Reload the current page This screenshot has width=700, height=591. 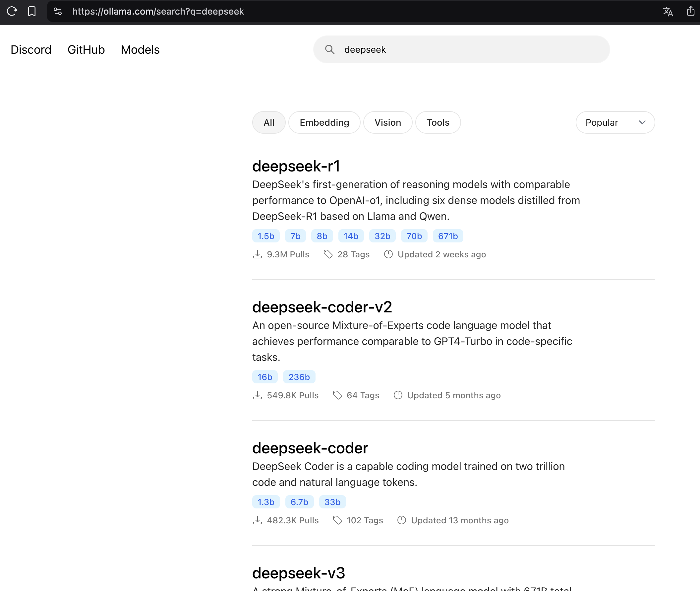pyautogui.click(x=12, y=11)
